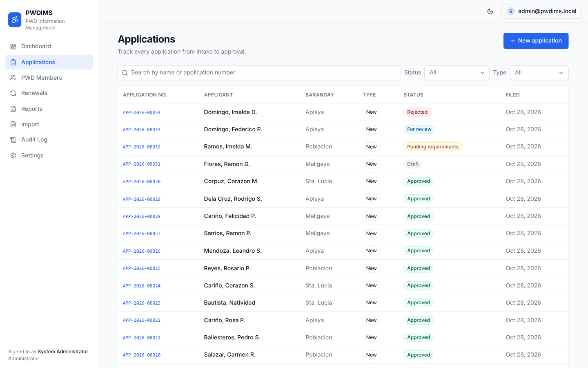Click the Settings gear icon
This screenshot has width=588, height=368.
[x=13, y=155]
